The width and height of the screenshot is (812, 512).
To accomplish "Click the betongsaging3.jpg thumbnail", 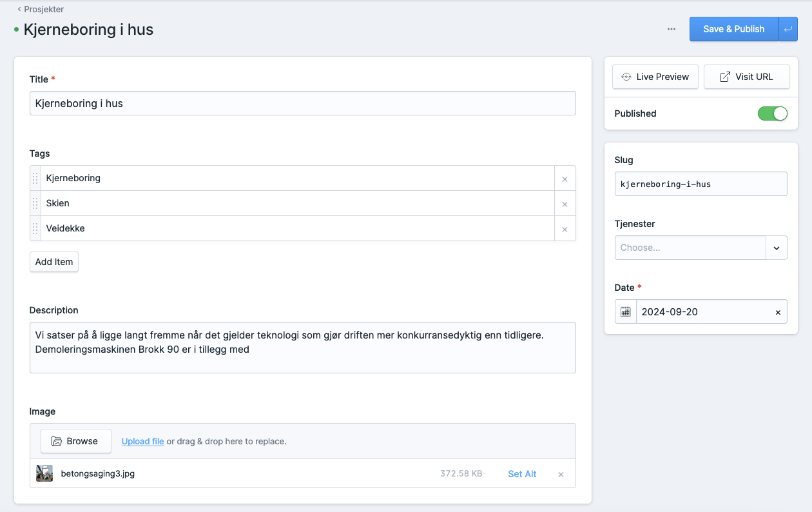I will point(44,474).
